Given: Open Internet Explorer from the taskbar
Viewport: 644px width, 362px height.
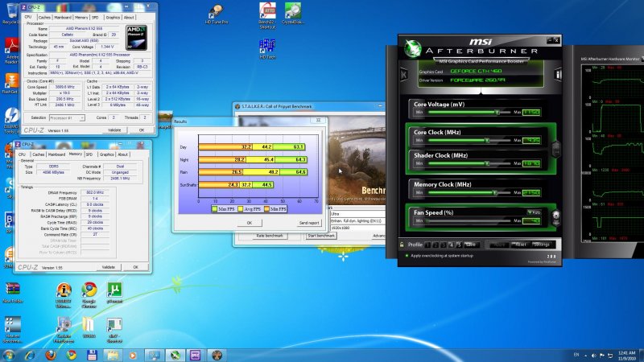Looking at the screenshot, I should pyautogui.click(x=30, y=355).
